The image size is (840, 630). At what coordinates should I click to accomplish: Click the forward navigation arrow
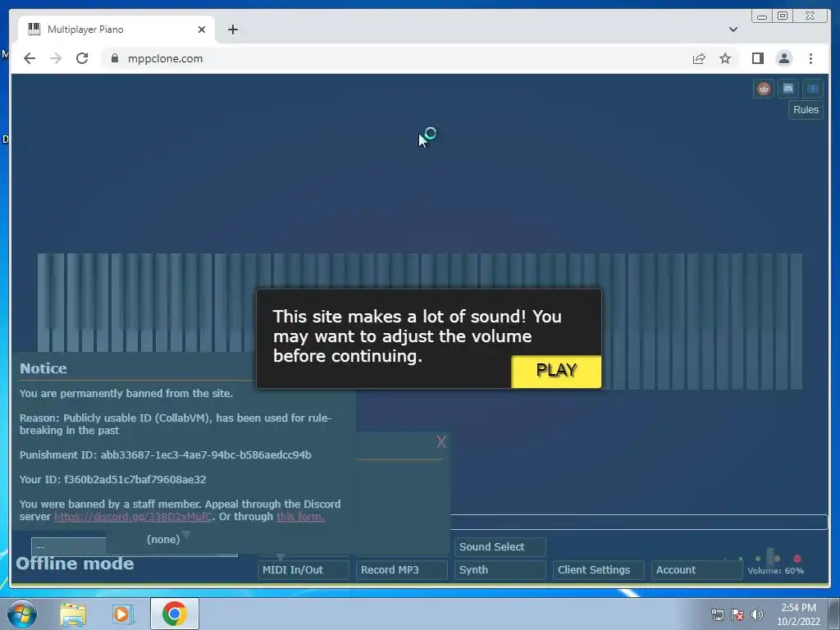pos(56,58)
